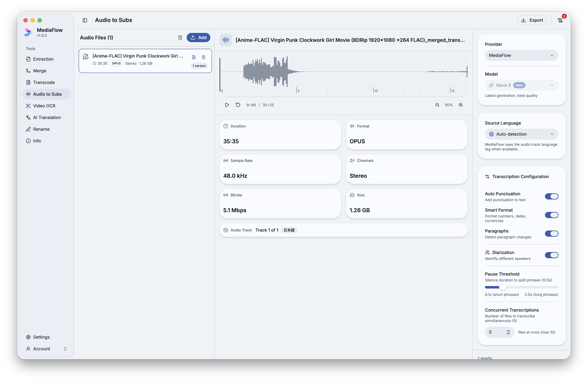
Task: Click the playback progress bar under waveform
Action: point(343,97)
